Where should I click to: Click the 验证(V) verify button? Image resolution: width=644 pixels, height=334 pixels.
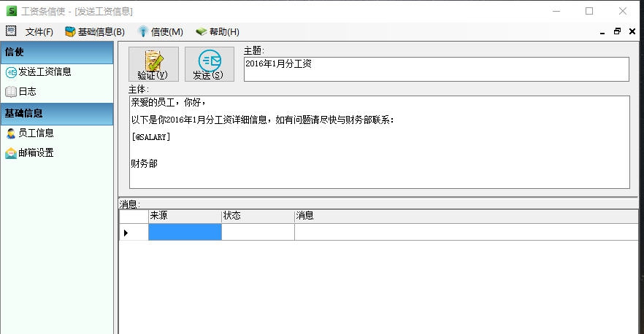click(x=153, y=64)
